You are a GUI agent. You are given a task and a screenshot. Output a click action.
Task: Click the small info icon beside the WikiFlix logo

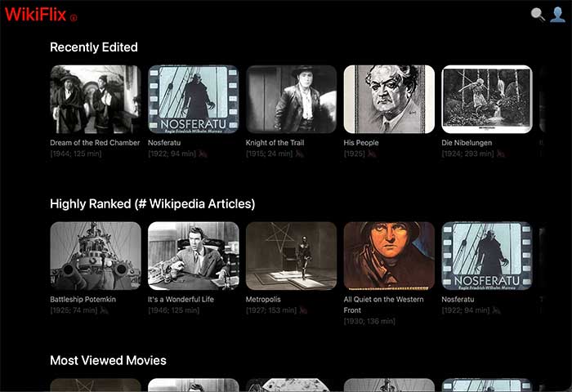pos(74,17)
